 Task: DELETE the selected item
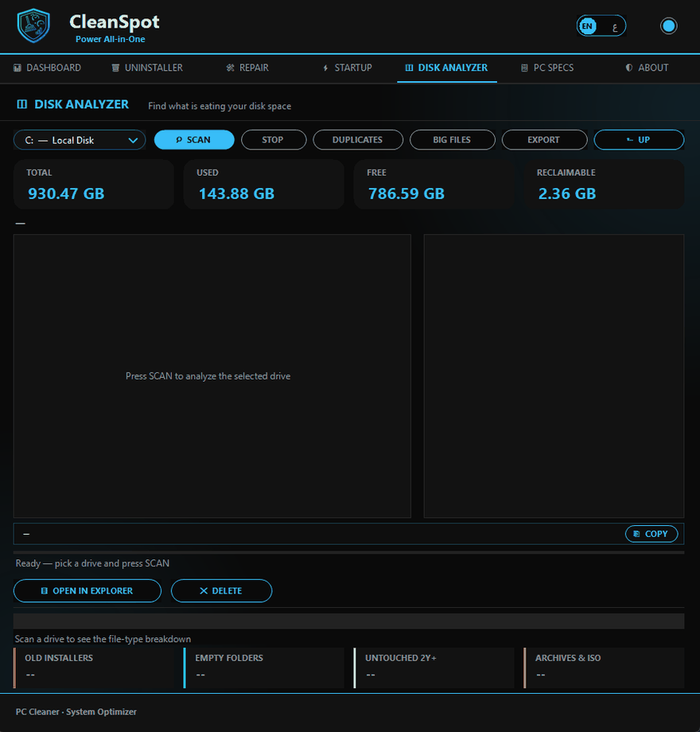click(x=221, y=590)
